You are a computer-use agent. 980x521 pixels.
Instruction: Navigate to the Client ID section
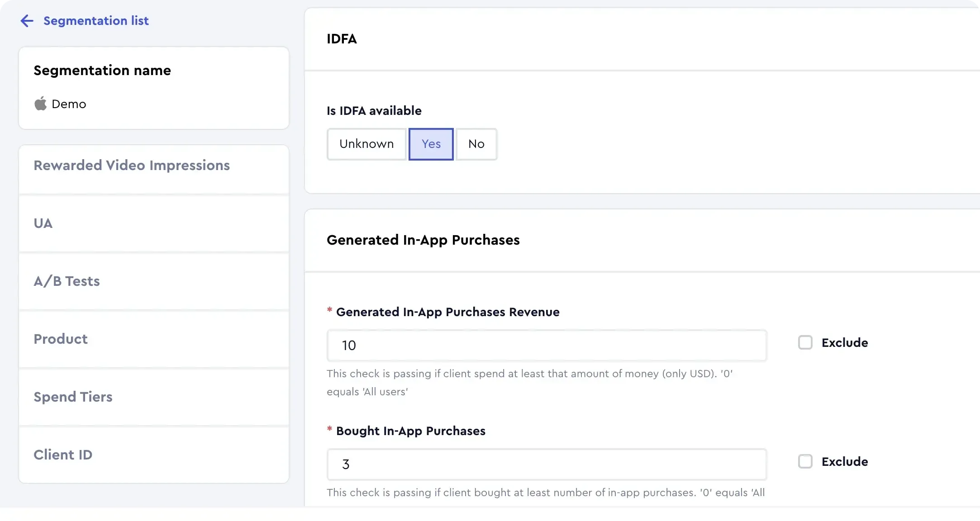(x=63, y=455)
